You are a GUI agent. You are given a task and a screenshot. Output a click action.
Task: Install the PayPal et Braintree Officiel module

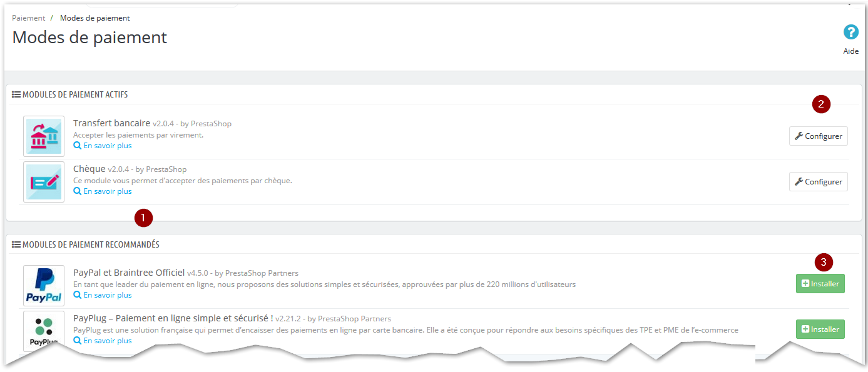(x=820, y=284)
